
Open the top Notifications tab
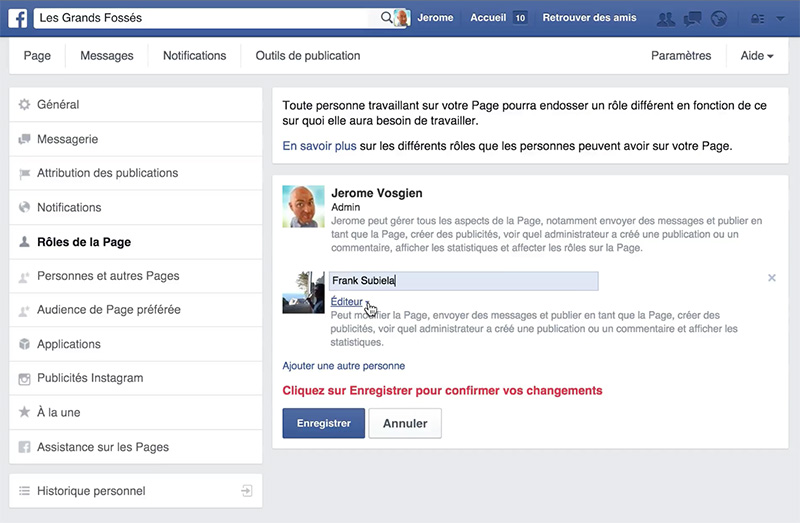tap(194, 56)
